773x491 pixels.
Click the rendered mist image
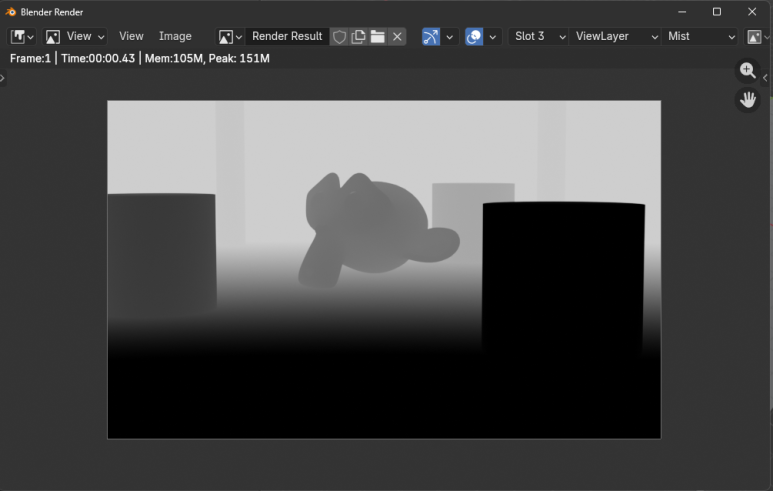pos(384,270)
